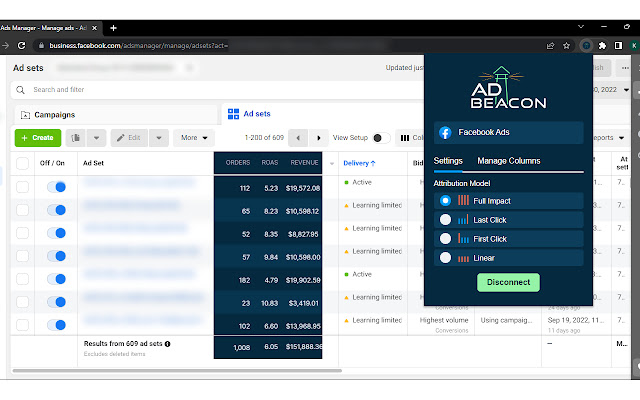The width and height of the screenshot is (640, 400).
Task: Open the AdBeacon extension icon
Action: click(x=586, y=46)
